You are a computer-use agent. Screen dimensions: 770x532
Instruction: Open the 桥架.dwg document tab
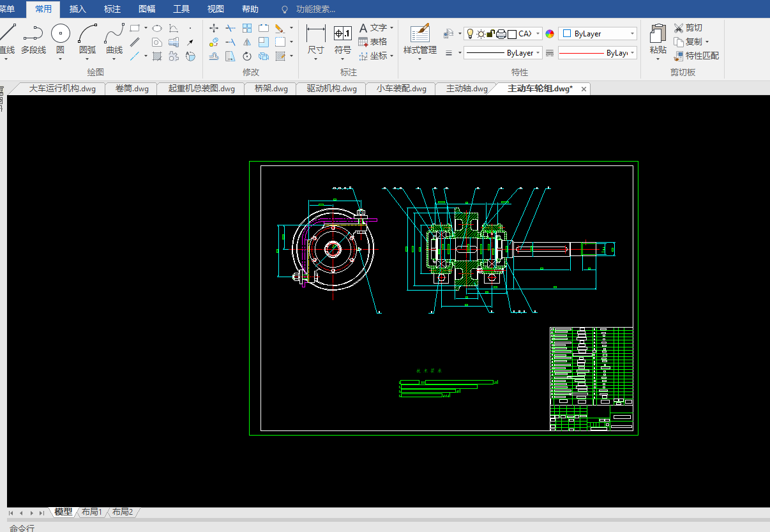271,89
